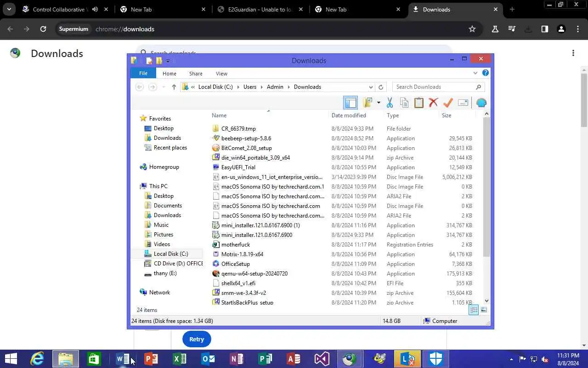This screenshot has height=368, width=588.
Task: Refresh the Downloads folder address bar
Action: pyautogui.click(x=381, y=87)
